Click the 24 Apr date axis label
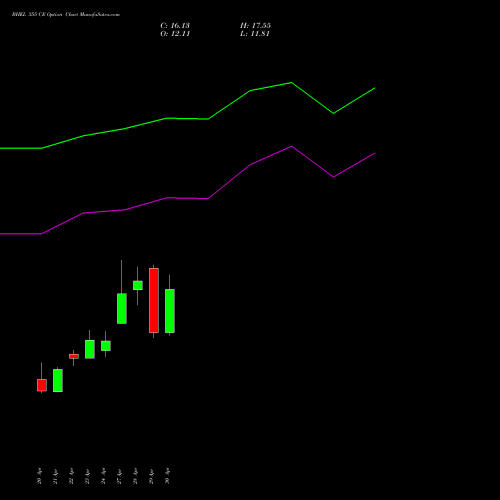This screenshot has height=500, width=500. point(103,476)
